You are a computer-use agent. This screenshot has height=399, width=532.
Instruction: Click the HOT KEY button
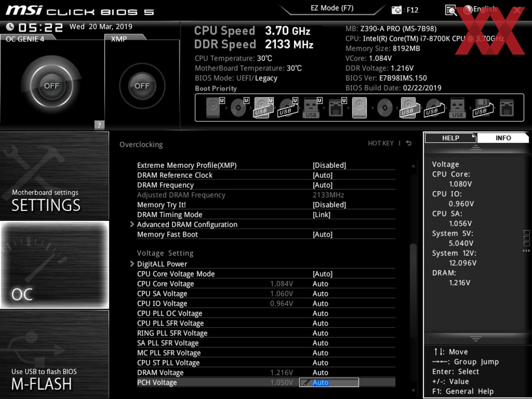point(381,143)
